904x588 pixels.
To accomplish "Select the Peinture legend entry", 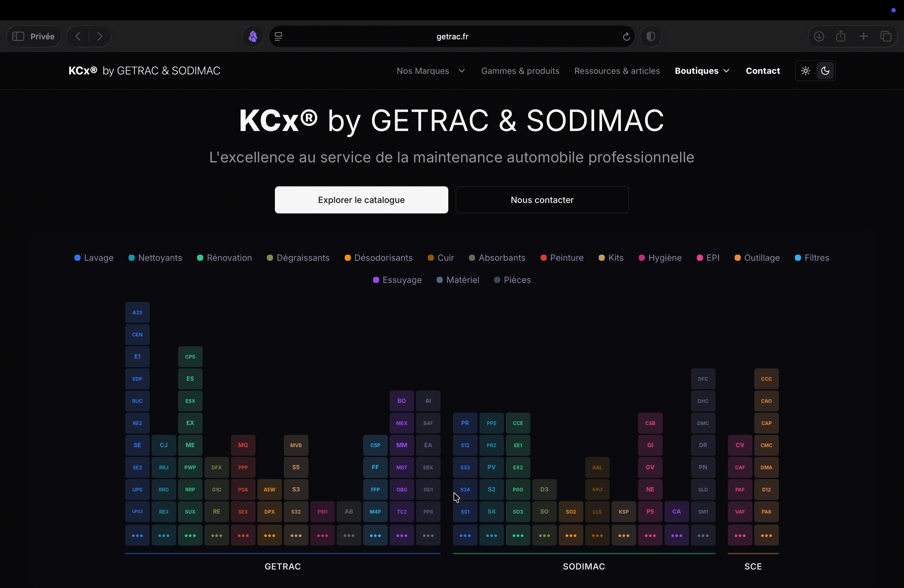I will [562, 258].
